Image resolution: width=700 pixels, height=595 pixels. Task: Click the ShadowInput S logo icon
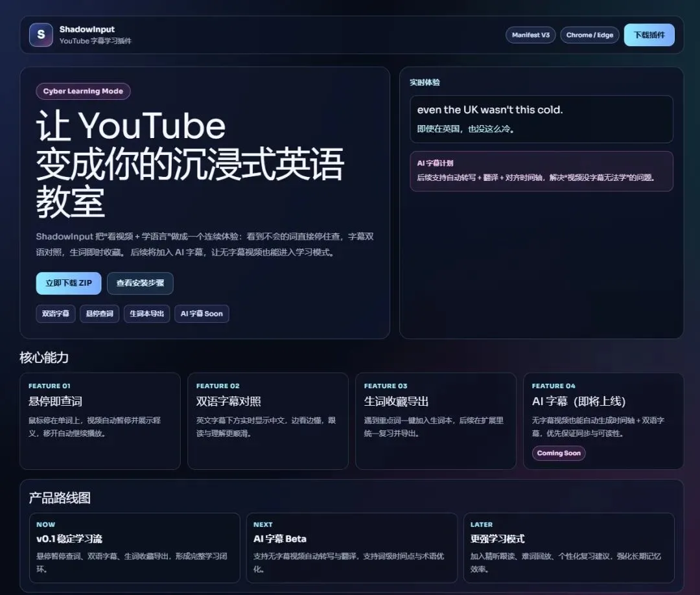click(41, 35)
